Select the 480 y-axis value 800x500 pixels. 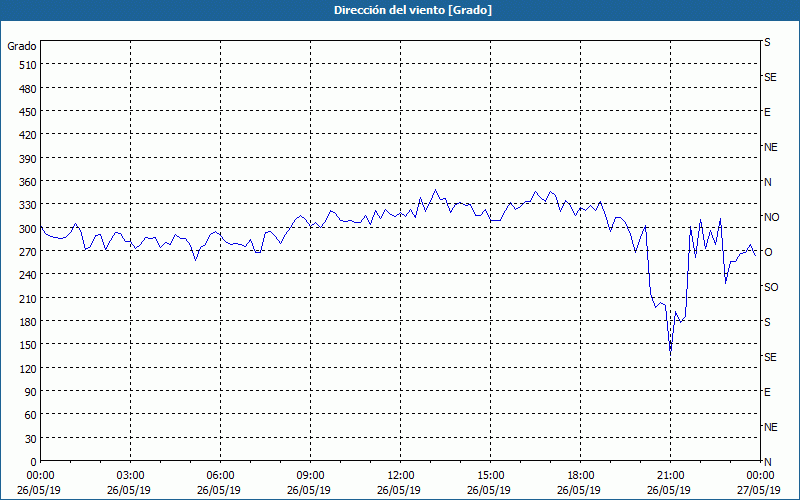(x=28, y=89)
